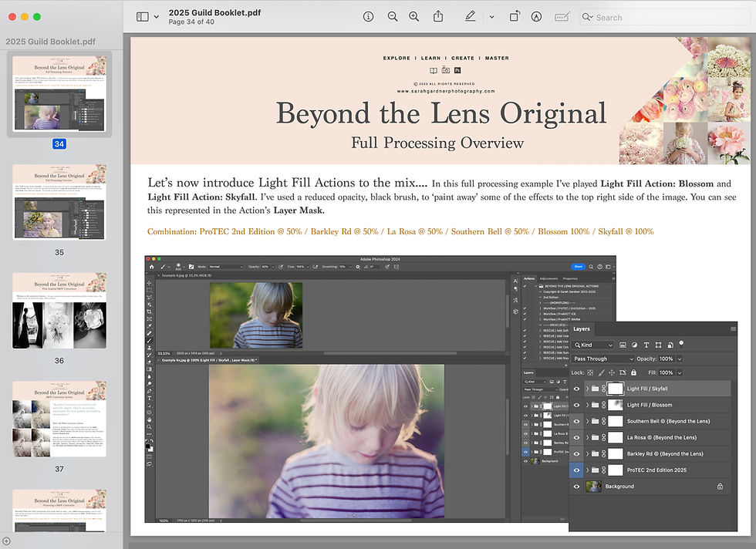
Task: Open the Fill 100% dropdown arrow in large Layers panel
Action: 680,372
